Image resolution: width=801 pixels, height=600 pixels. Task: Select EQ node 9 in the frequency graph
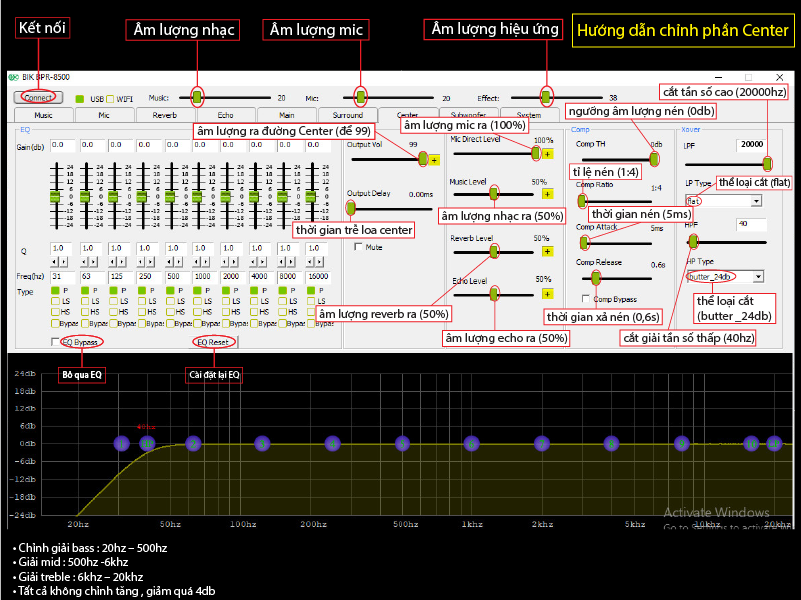click(681, 444)
